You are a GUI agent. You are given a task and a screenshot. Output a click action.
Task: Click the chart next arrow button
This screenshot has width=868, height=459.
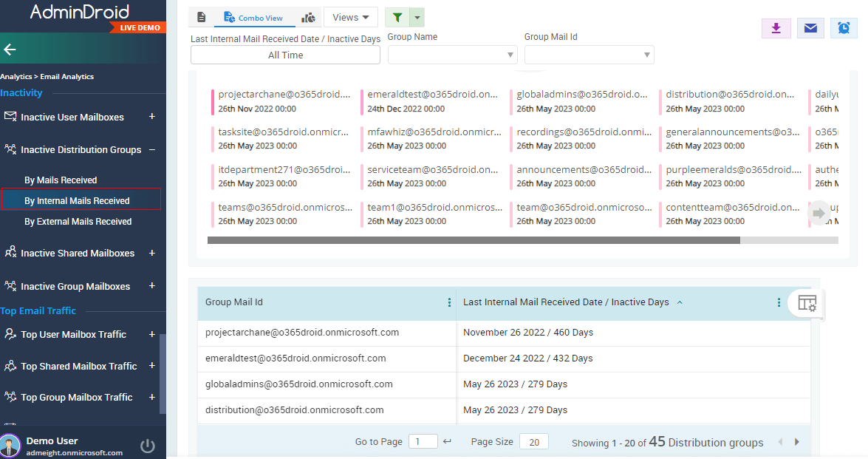[x=819, y=213]
